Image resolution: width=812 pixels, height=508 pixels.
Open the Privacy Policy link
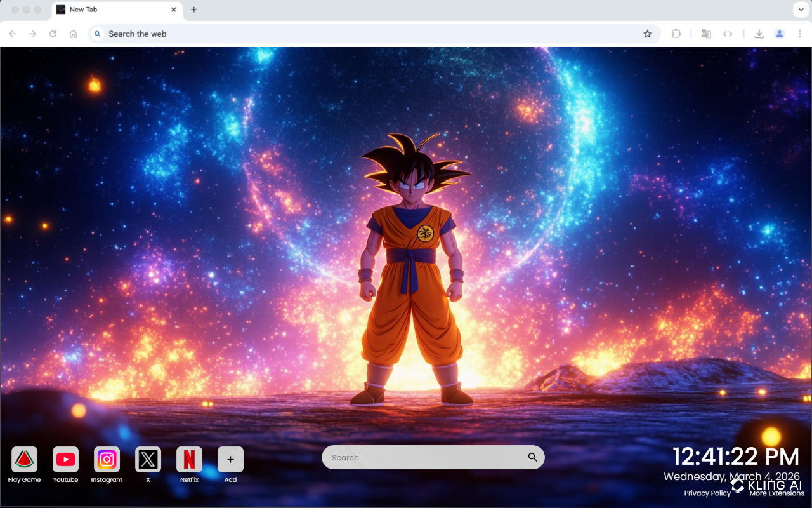(707, 493)
